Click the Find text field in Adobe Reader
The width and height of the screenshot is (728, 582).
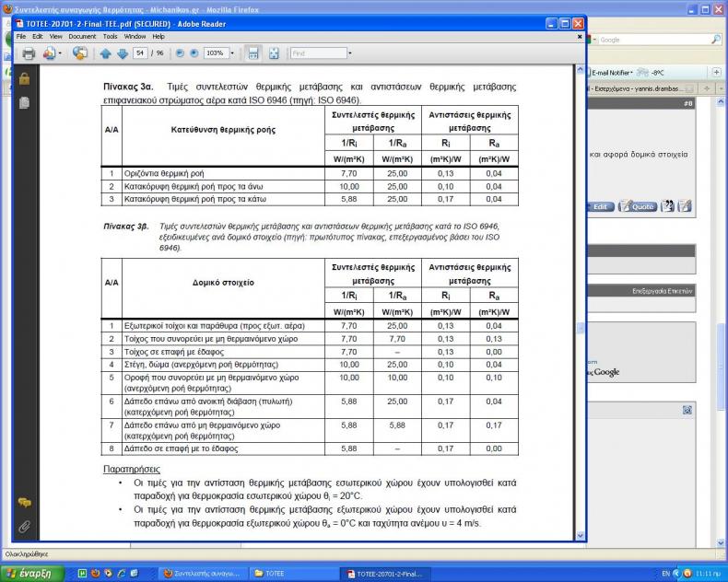[x=319, y=53]
